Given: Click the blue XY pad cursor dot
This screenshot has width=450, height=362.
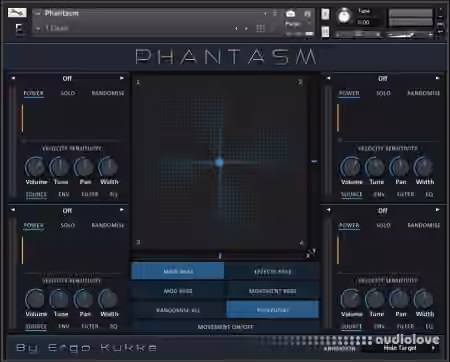Looking at the screenshot, I should point(219,162).
